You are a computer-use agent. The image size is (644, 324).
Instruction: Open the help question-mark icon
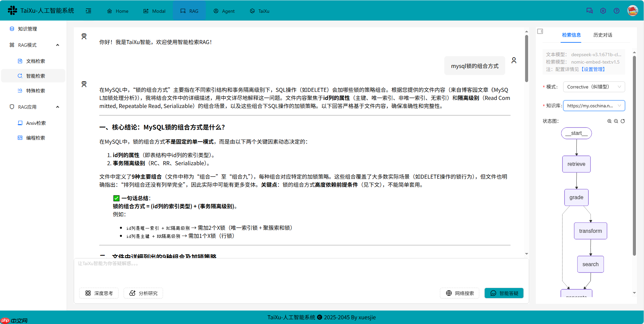pos(617,10)
